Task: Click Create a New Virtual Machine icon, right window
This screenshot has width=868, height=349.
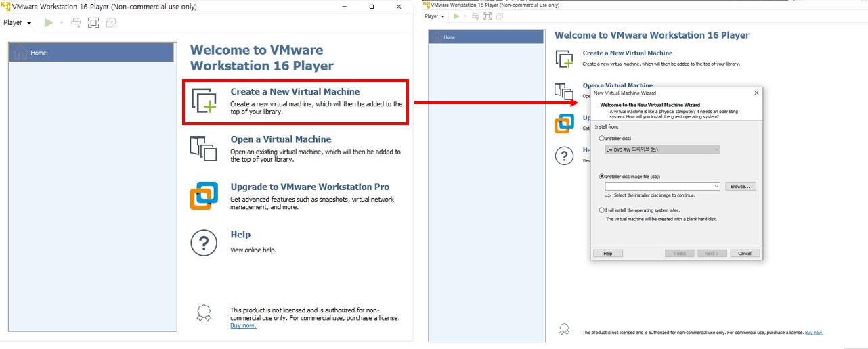Action: point(564,58)
